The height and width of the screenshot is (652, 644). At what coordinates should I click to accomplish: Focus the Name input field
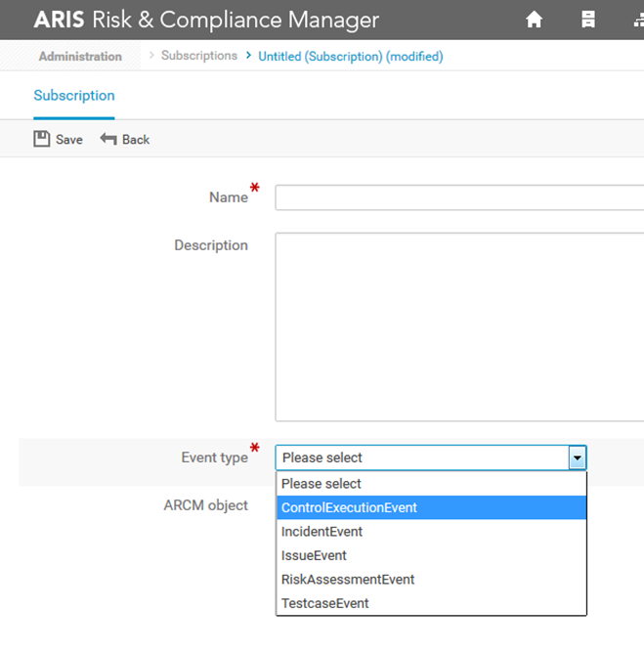[x=459, y=197]
